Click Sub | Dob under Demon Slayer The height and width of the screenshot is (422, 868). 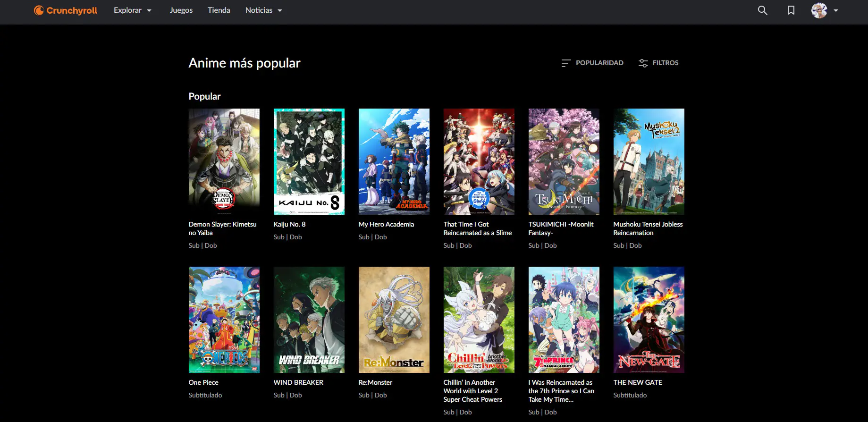pos(202,245)
